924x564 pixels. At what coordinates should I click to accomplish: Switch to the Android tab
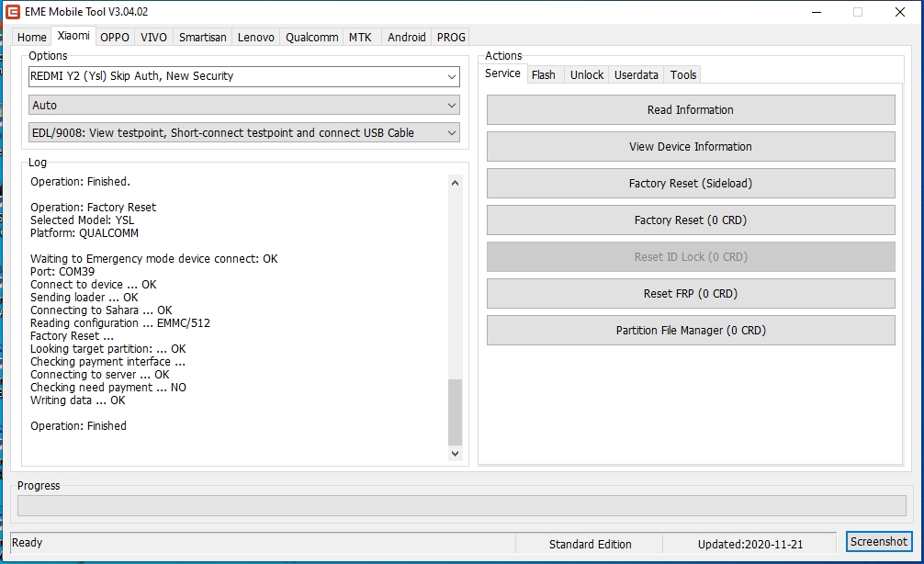(407, 37)
